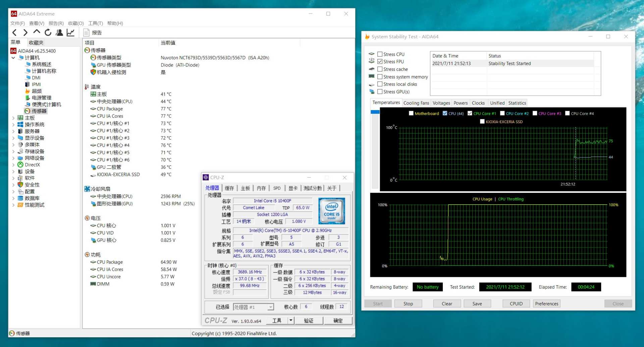
Task: Click the Stop button in stability test
Action: (x=408, y=304)
